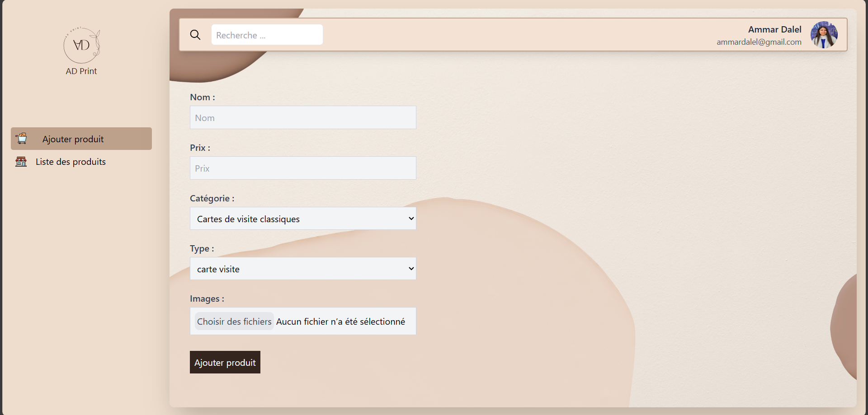Viewport: 868px width, 415px height.
Task: Click the magnifying glass search icon
Action: click(195, 35)
